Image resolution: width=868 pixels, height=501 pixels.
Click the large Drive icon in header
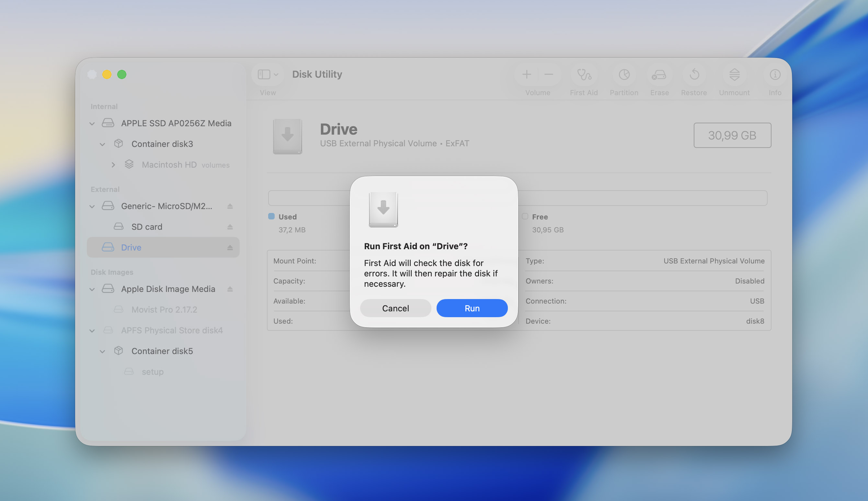[288, 136]
